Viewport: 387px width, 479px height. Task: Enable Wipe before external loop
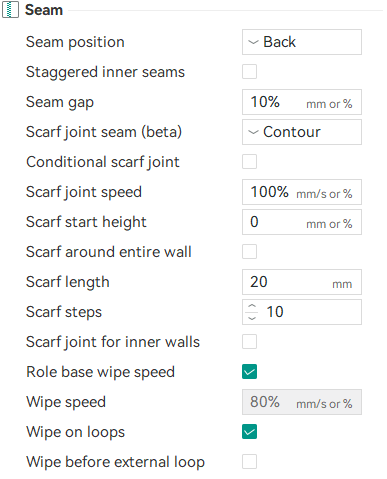point(249,462)
